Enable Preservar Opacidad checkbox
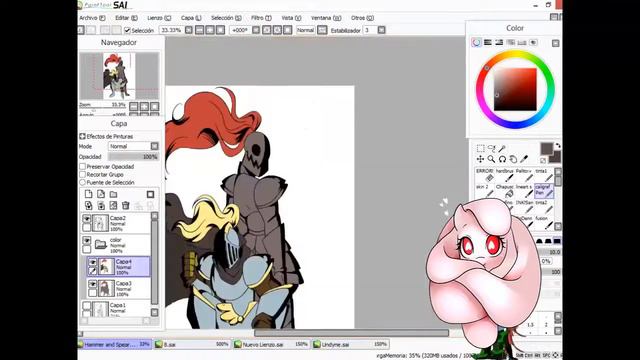The width and height of the screenshot is (640, 360). 82,167
